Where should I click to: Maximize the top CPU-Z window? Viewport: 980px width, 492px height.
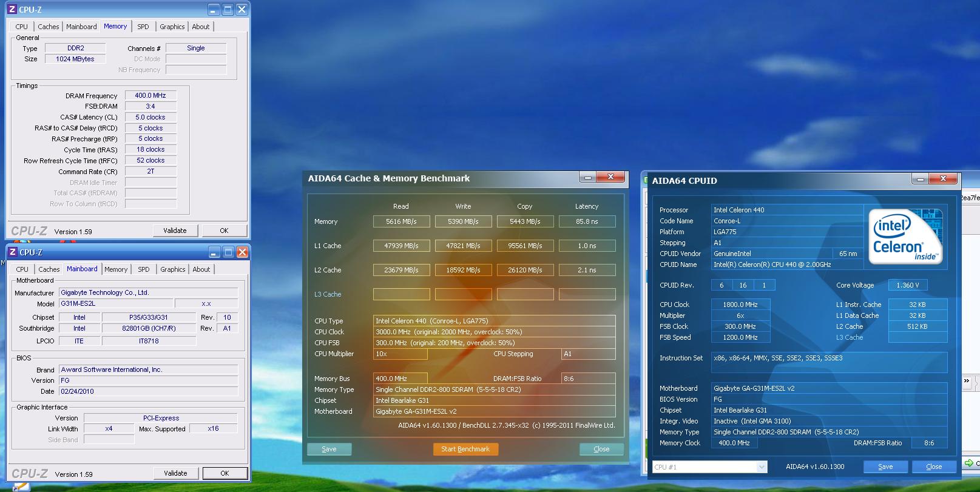pos(228,10)
